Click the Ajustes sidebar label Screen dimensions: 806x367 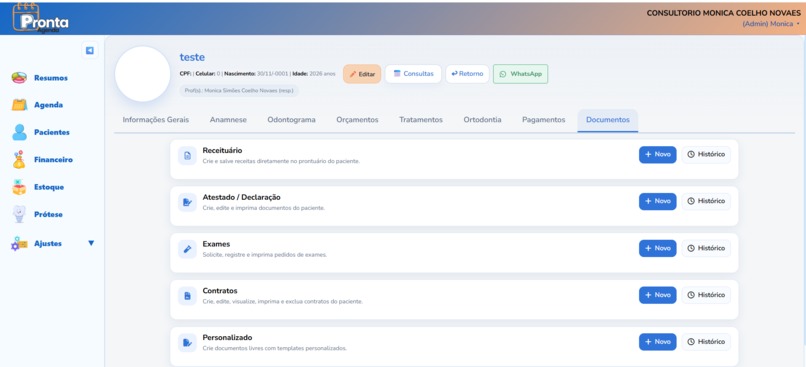coord(48,244)
